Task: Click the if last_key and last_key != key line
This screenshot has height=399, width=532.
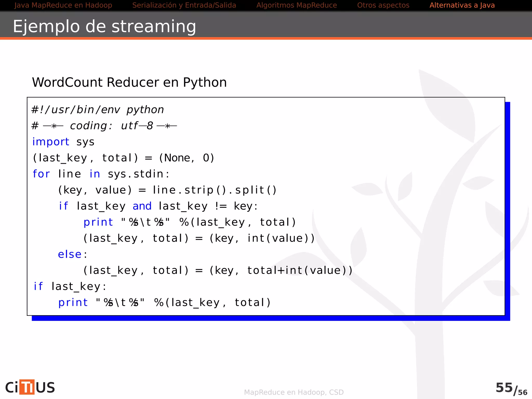Action: click(158, 206)
